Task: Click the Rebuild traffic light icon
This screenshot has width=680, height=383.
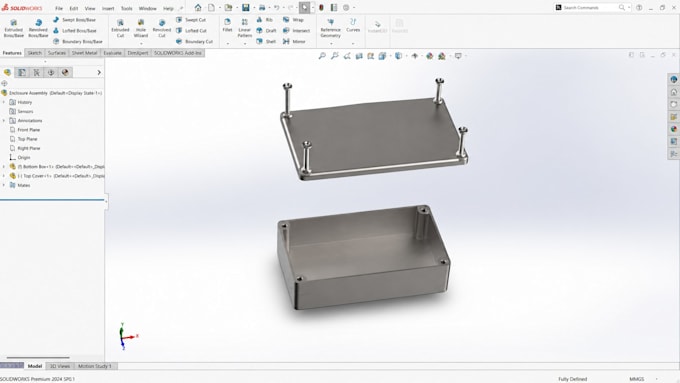Action: tap(321, 7)
